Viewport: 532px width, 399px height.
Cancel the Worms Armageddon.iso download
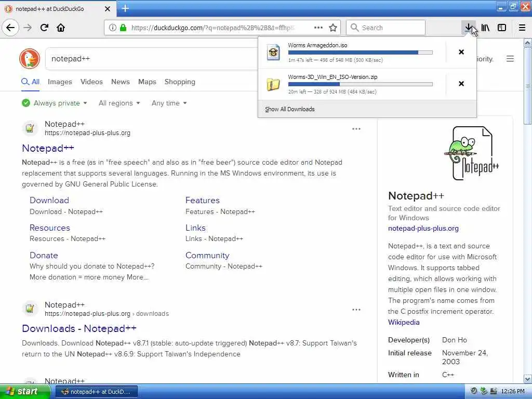pyautogui.click(x=461, y=52)
